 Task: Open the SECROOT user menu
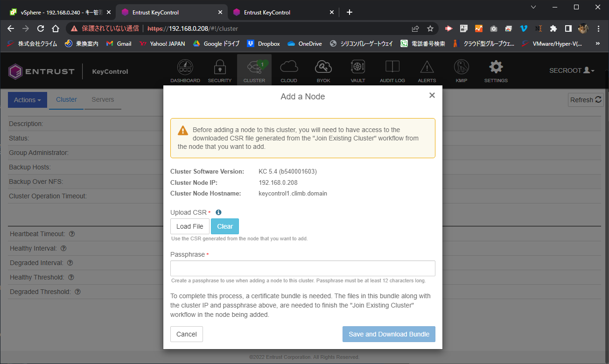572,70
